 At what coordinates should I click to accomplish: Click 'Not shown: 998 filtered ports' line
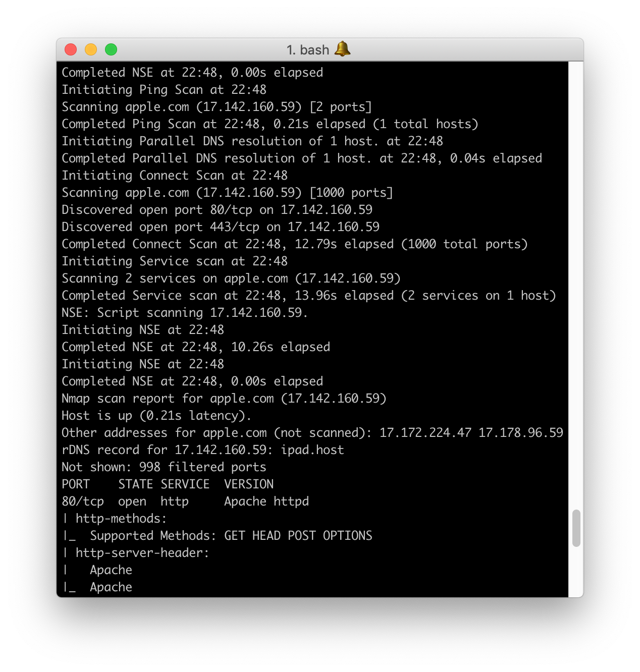164,467
